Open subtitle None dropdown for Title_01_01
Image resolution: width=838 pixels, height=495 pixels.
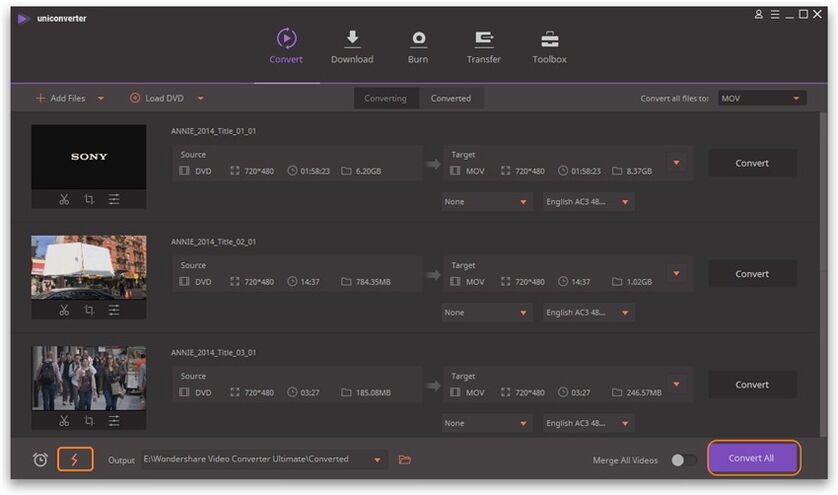pyautogui.click(x=487, y=202)
